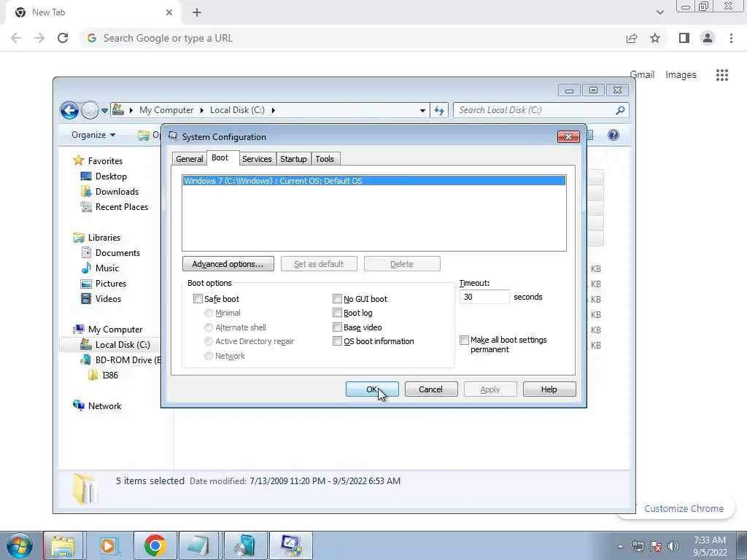The image size is (747, 560).
Task: Switch to Services tab
Action: click(x=257, y=159)
